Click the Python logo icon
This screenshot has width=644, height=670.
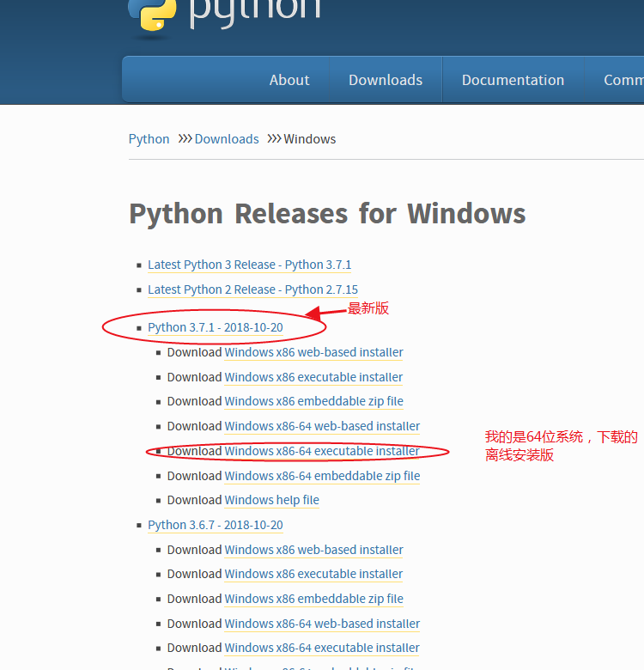152,15
